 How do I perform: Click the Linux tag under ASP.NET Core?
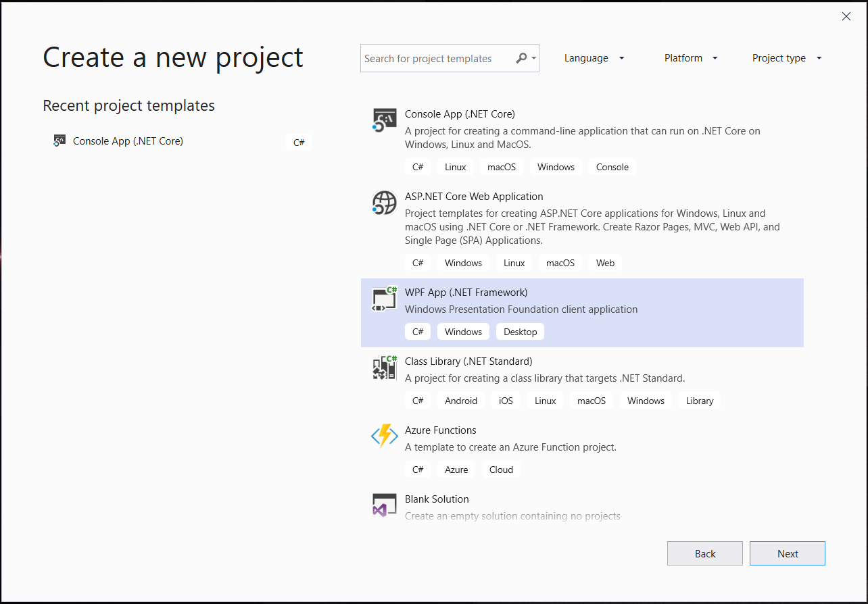click(x=514, y=263)
